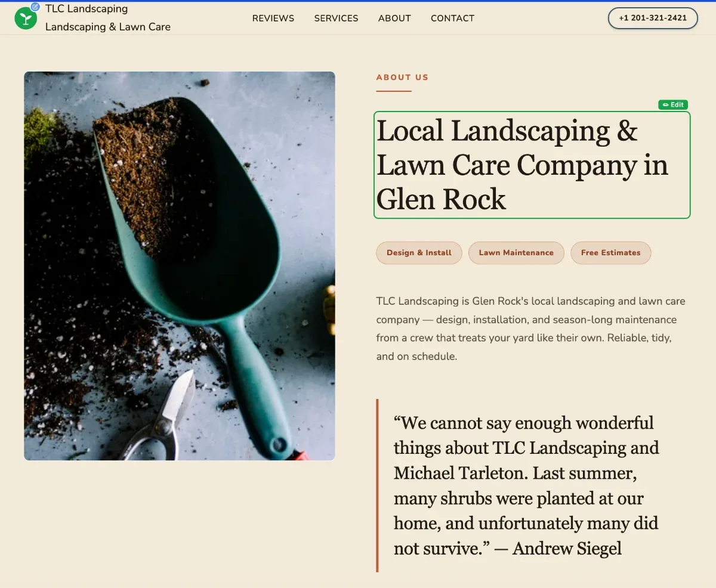
Task: Click the 'Landscaping & Lawn Care' tagline
Action: pyautogui.click(x=108, y=27)
